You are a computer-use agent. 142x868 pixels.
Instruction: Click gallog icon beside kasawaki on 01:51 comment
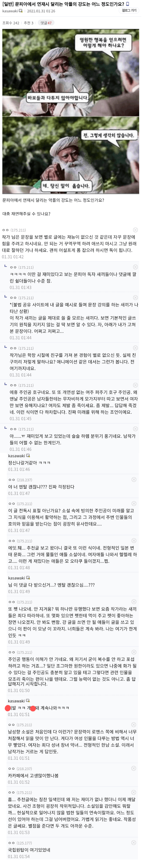(x=28, y=701)
